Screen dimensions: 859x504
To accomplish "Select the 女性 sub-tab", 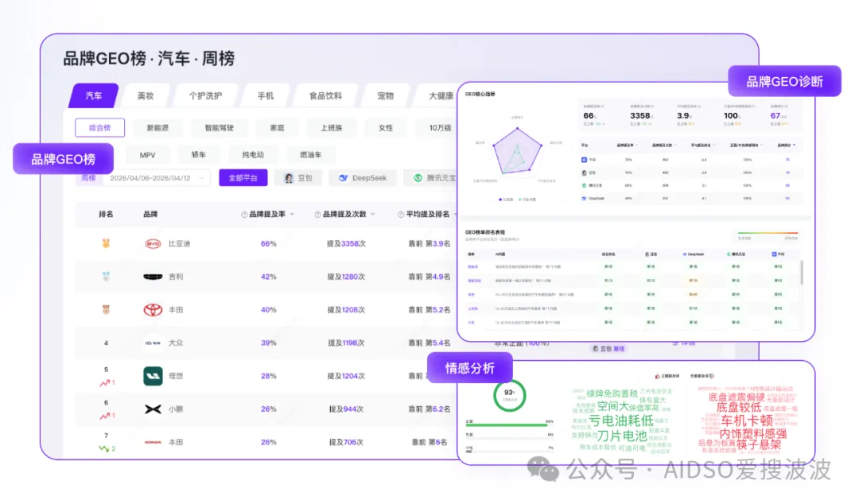I will click(386, 128).
